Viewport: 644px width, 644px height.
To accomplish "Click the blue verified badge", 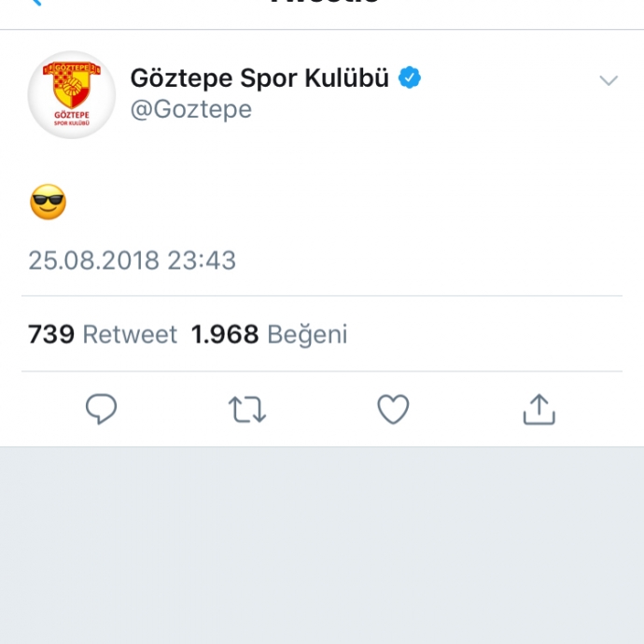I will pos(410,77).
